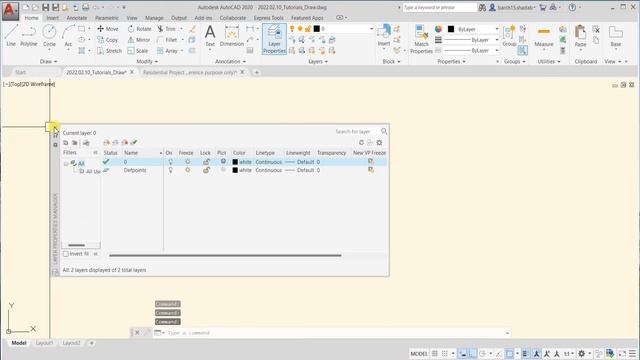The width and height of the screenshot is (640, 360).
Task: Sort layers by Name column header
Action: click(x=142, y=153)
